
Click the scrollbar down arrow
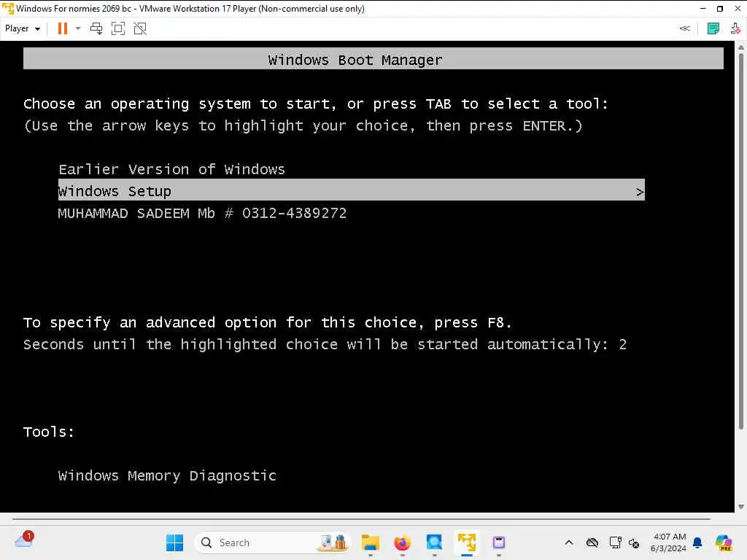740,507
